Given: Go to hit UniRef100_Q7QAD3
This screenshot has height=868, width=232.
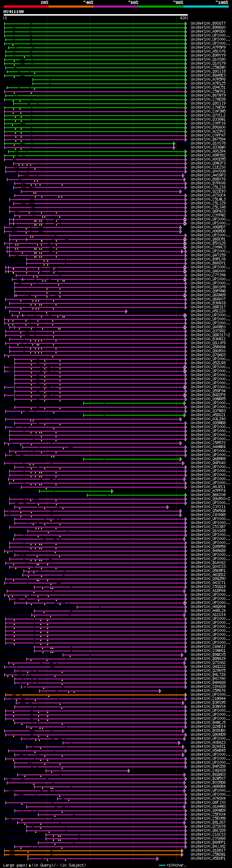Looking at the screenshot, I should pos(208,355).
